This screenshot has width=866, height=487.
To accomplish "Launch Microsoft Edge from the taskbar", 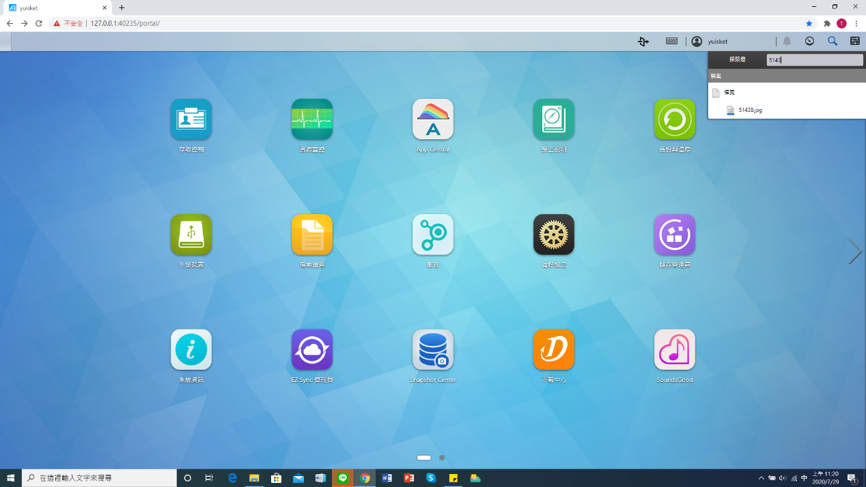I will (x=232, y=478).
